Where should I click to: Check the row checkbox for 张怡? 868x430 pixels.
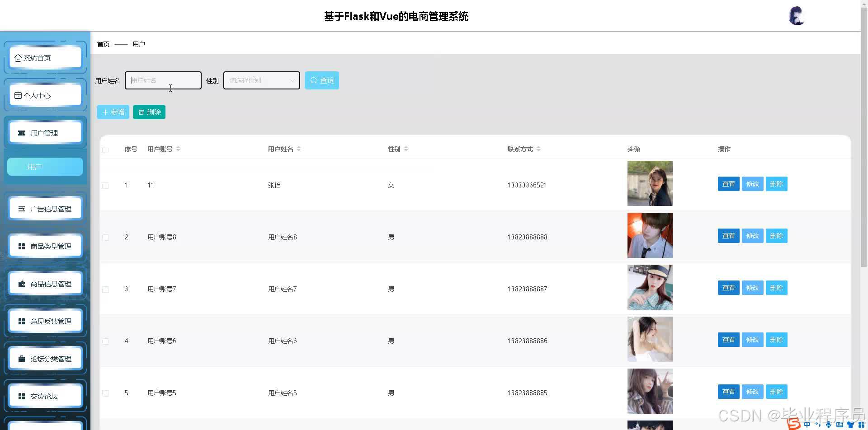(105, 186)
